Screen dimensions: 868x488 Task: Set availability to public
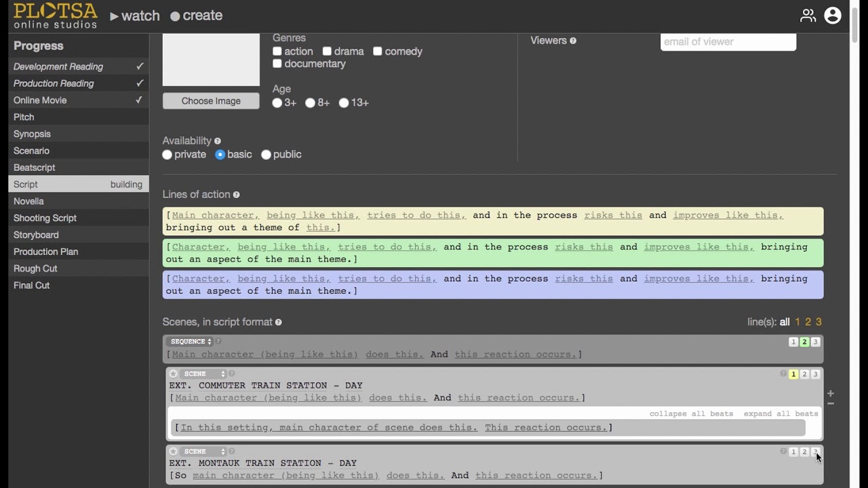(x=266, y=155)
